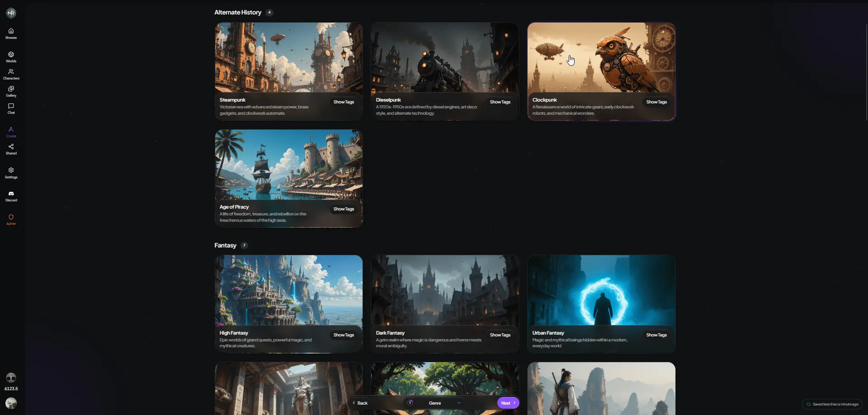Click the vertical page scrollbar

tap(866, 72)
